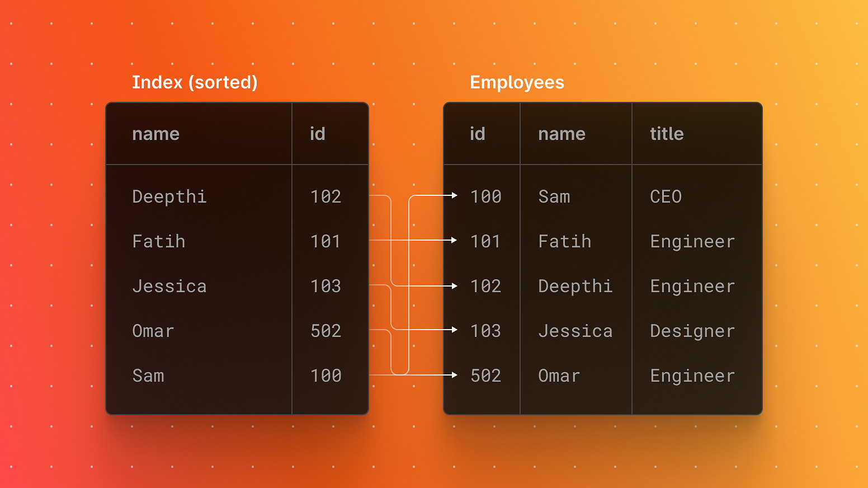Select id 502 in the Index table
Viewport: 868px width, 488px height.
(325, 331)
